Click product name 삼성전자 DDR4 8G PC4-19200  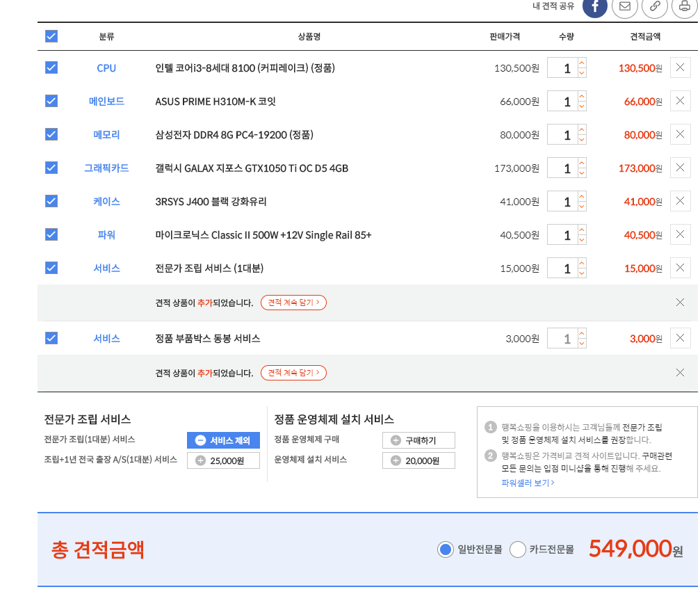tap(234, 135)
